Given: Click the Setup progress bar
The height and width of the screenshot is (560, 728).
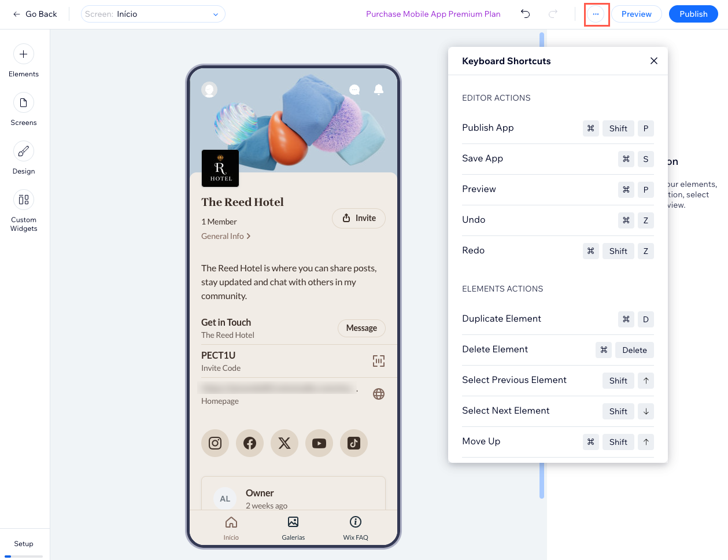Looking at the screenshot, I should (24, 556).
